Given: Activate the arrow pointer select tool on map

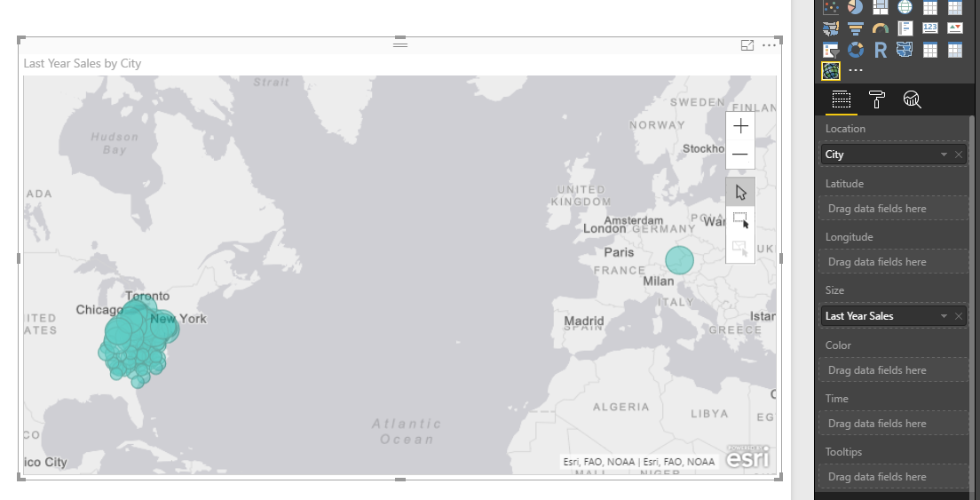Looking at the screenshot, I should click(x=740, y=192).
